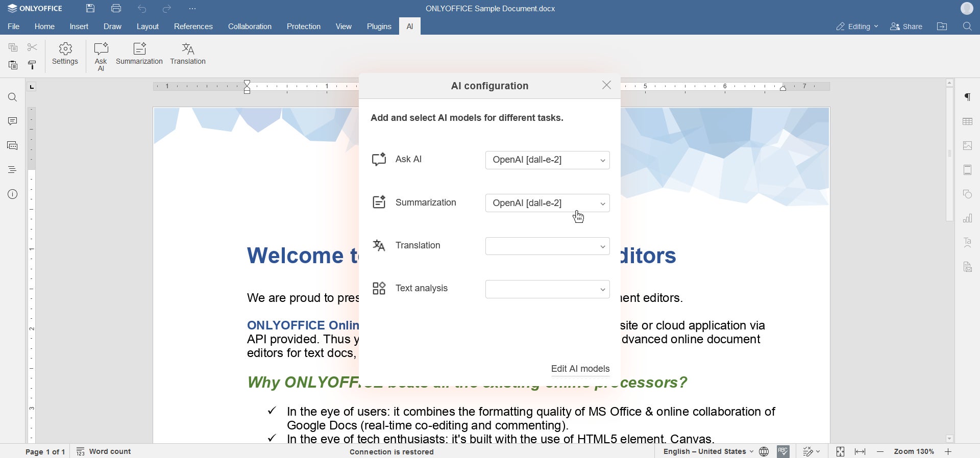Image resolution: width=980 pixels, height=458 pixels.
Task: Run the Summarization tool in the ribbon
Action: (139, 55)
